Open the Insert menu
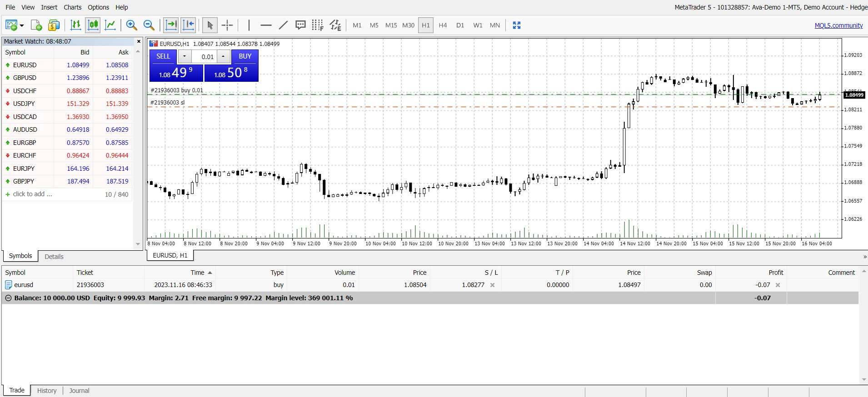Screen dimensions: 868x397 pyautogui.click(x=49, y=7)
